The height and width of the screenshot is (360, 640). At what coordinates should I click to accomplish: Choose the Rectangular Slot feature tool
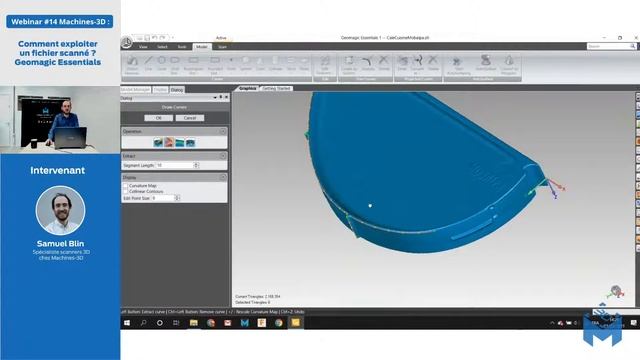coord(193,64)
